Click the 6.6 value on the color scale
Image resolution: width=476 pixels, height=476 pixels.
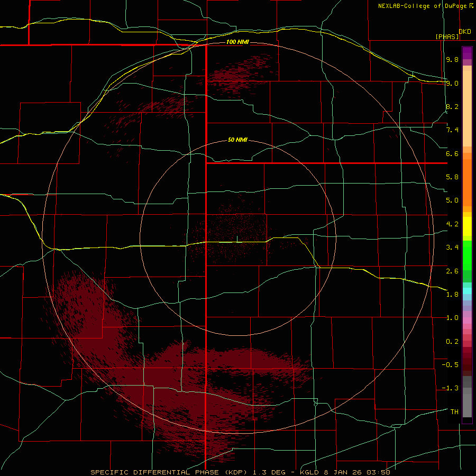pyautogui.click(x=452, y=153)
